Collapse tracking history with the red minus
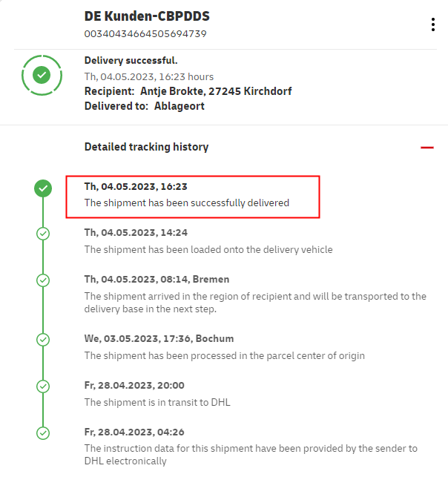Screen dimensions: 448x497 [x=426, y=147]
